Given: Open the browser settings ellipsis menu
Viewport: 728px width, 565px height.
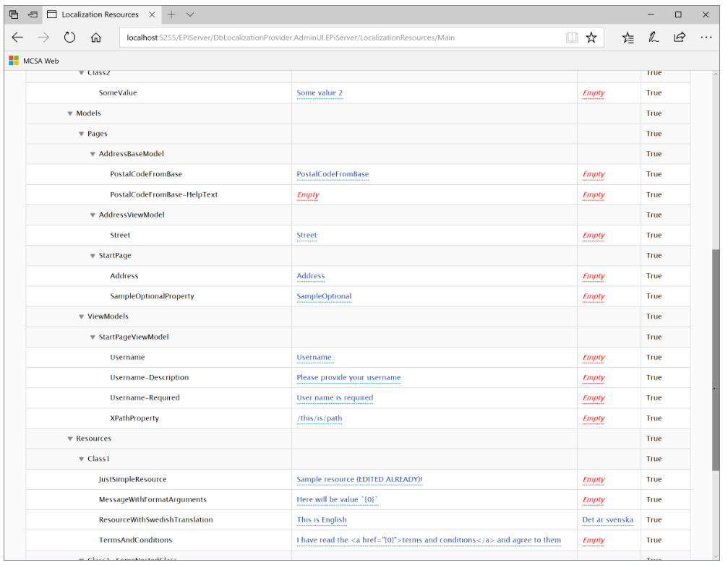Looking at the screenshot, I should coord(706,37).
